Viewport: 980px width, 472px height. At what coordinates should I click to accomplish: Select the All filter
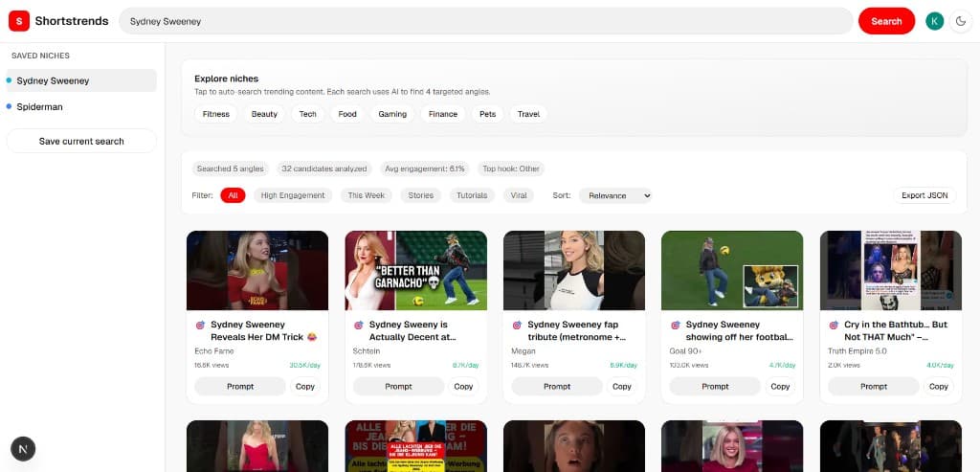[x=234, y=195]
